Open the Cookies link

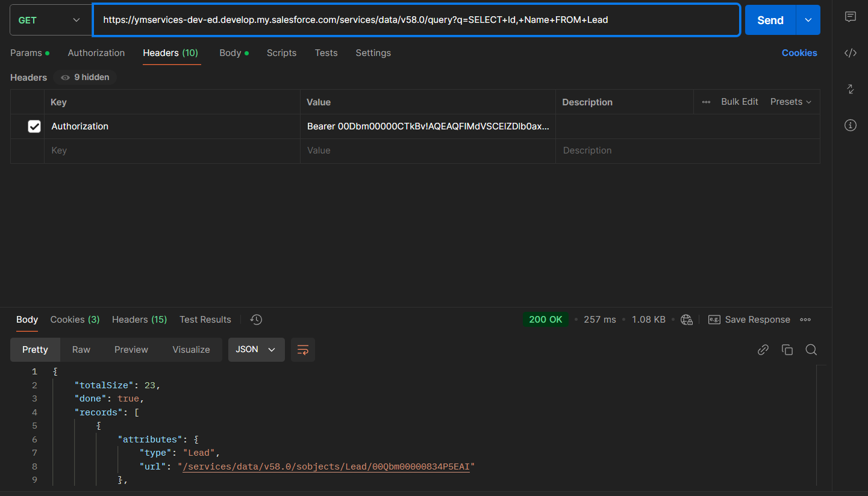[799, 53]
